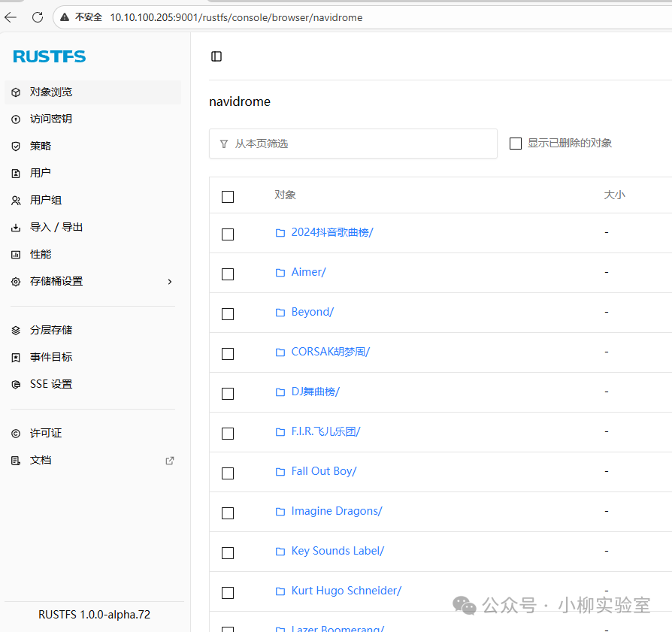This screenshot has height=632, width=672.
Task: Click the gear icon beside 存储桶设置
Action: click(16, 282)
